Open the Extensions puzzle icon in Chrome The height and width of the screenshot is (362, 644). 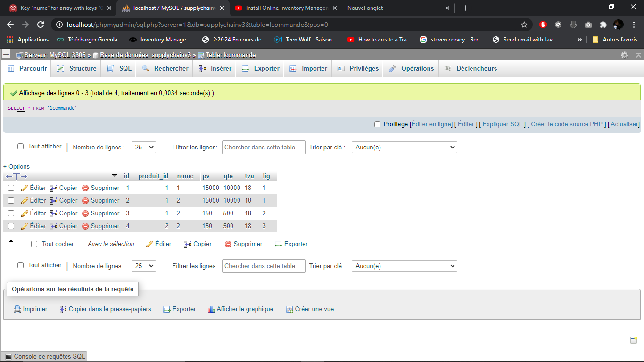pyautogui.click(x=603, y=25)
